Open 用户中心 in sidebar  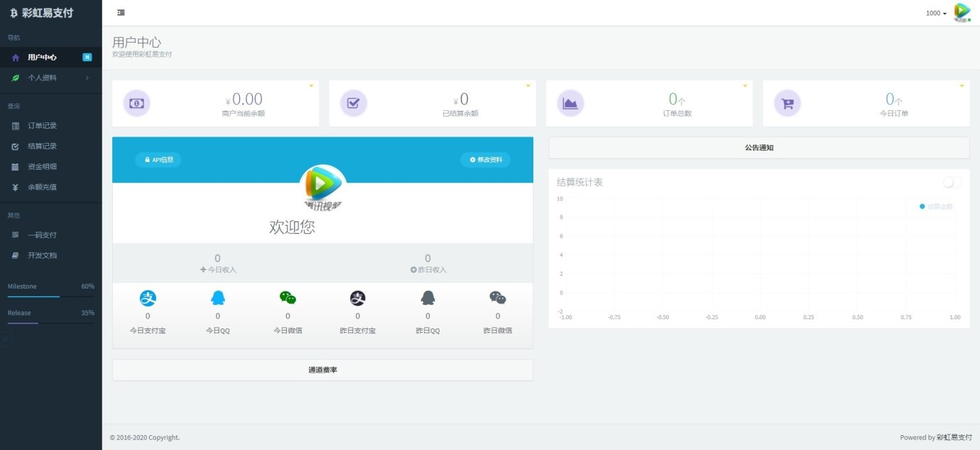(x=51, y=58)
